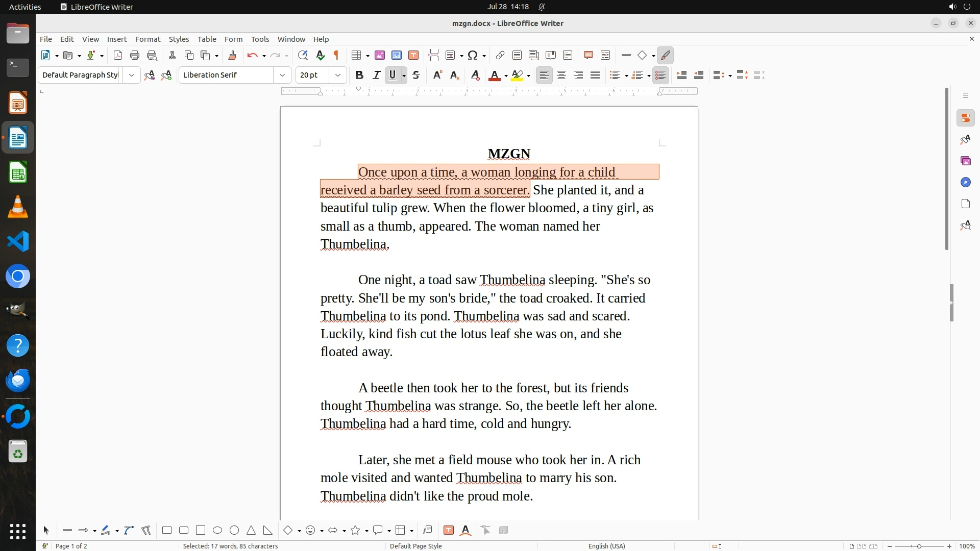This screenshot has height=551, width=980.
Task: Toggle Italic formatting
Action: 376,76
